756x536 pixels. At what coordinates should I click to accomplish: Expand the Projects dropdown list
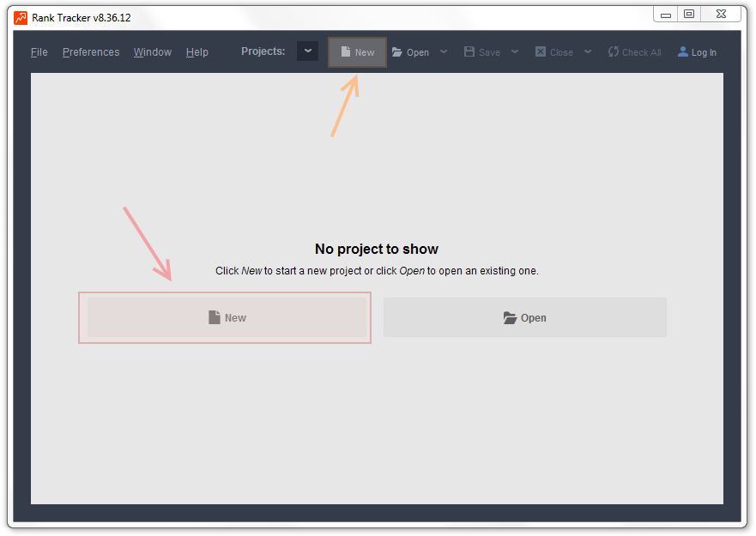[x=307, y=51]
